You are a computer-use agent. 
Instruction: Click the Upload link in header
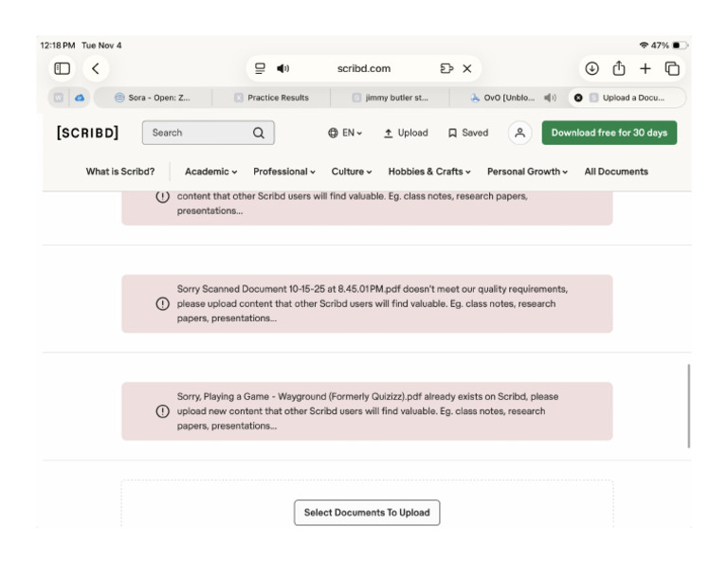[x=406, y=133]
